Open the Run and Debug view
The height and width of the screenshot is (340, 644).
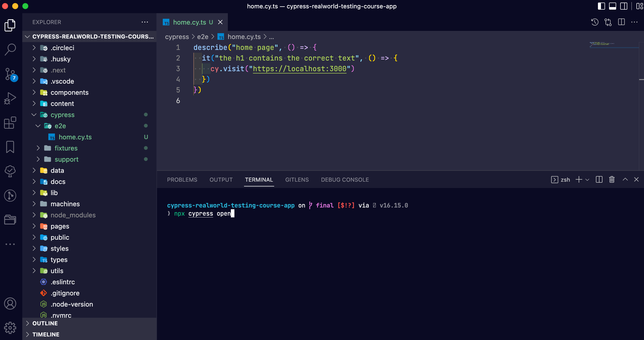pos(10,98)
